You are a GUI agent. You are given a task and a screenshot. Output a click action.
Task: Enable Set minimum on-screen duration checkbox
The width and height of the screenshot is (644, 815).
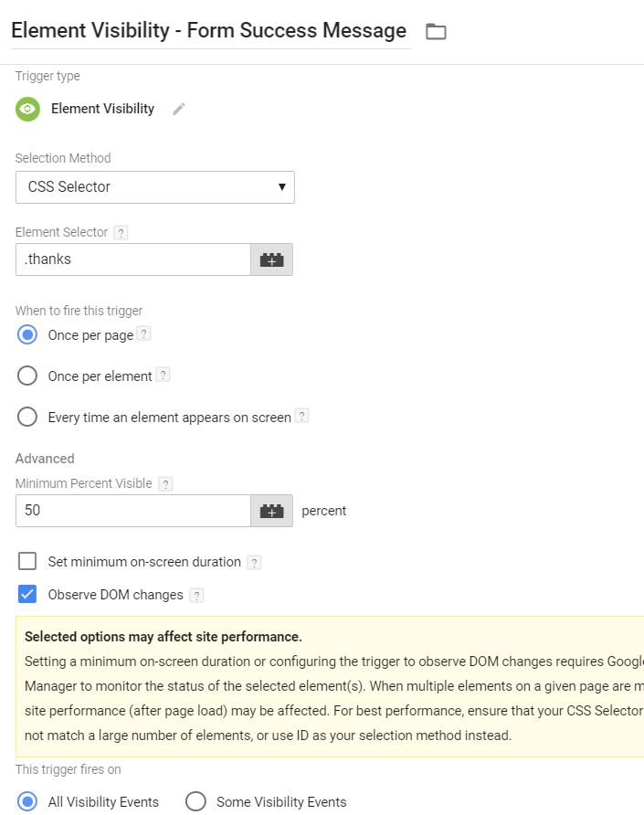coord(28,561)
